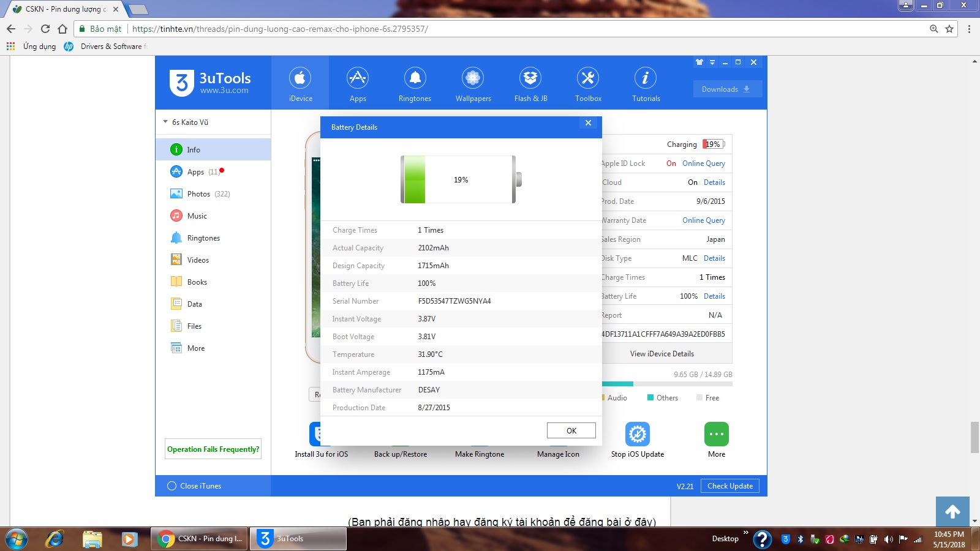Click View iDevice Details
980x551 pixels.
point(662,353)
